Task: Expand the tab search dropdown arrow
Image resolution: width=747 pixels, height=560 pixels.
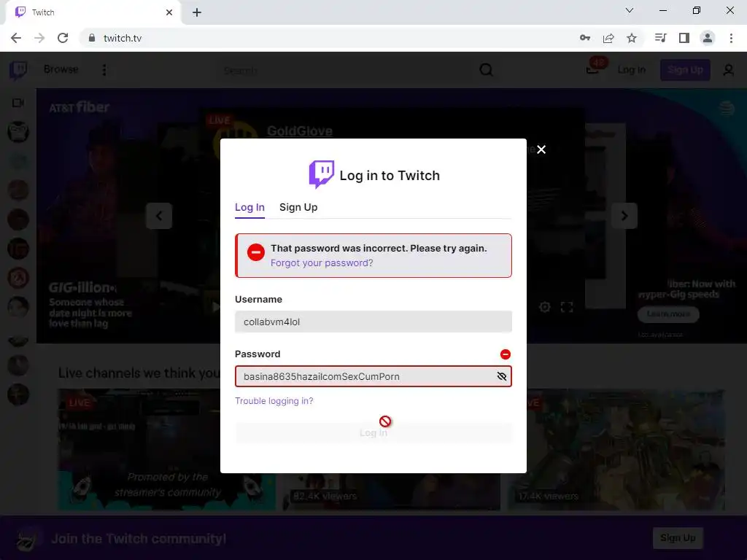Action: [630, 10]
